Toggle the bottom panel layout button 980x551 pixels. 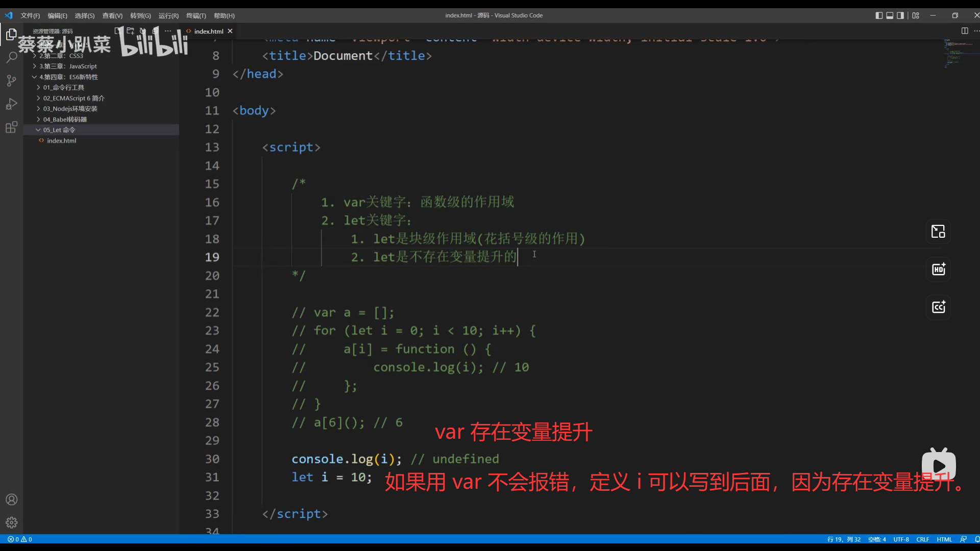pos(890,15)
